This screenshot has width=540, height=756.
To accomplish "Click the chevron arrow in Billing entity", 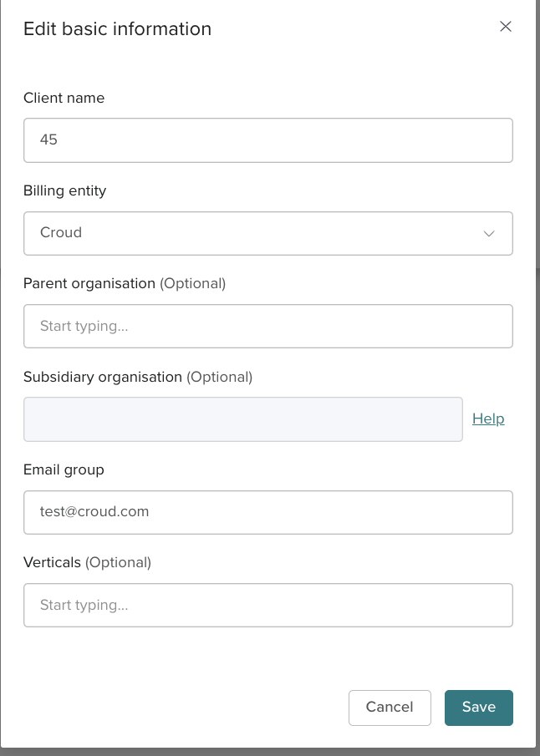I will coord(490,233).
